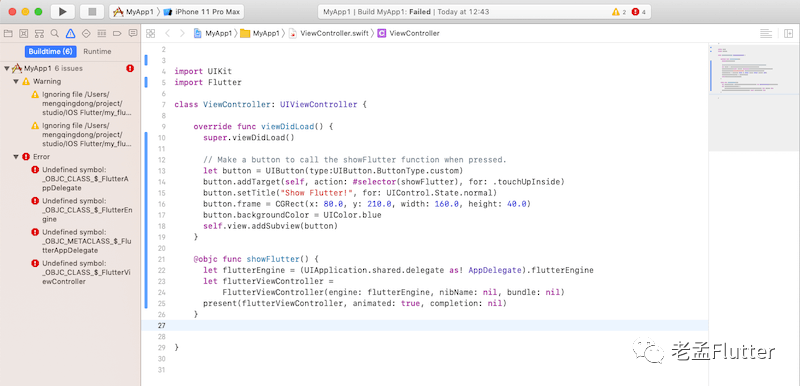
Task: Add an editor on the right
Action: point(788,34)
